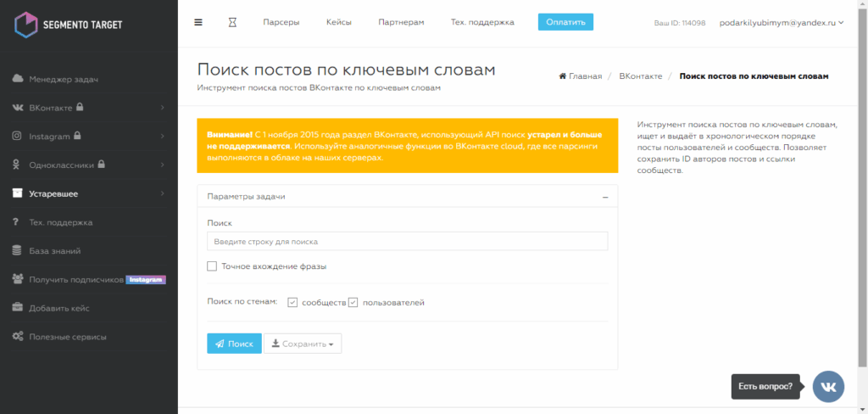Expand the ВКонтакте sidebar chevron
The height and width of the screenshot is (414, 868).
(163, 108)
